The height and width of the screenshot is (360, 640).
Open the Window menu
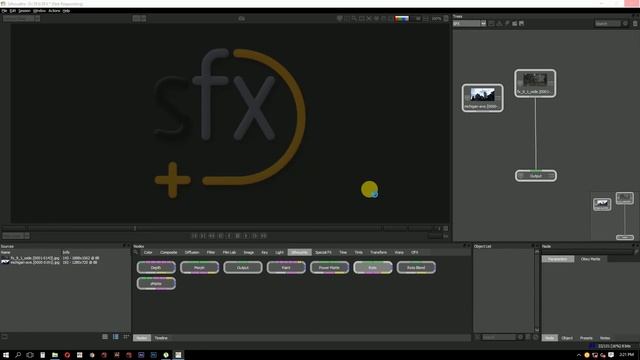coord(40,11)
